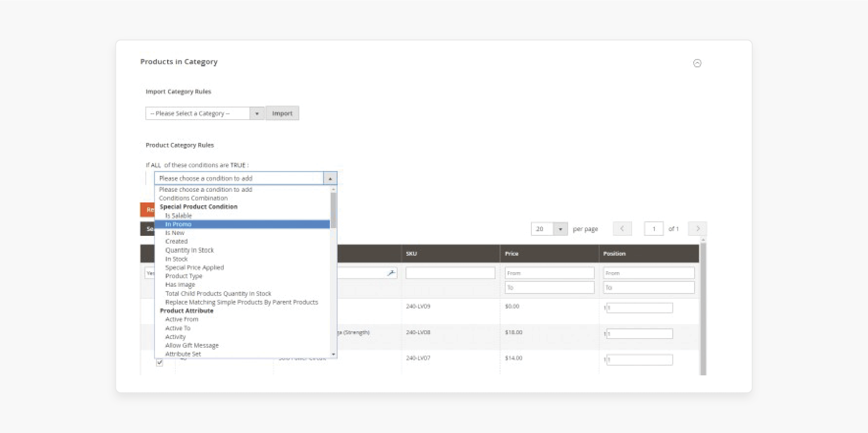Click the first Please choose a condition list item
The width and height of the screenshot is (868, 433).
(205, 189)
